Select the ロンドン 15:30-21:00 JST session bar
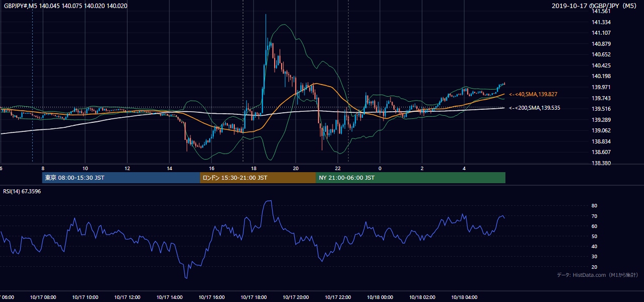Screen dimensions: 644x302 [258, 178]
